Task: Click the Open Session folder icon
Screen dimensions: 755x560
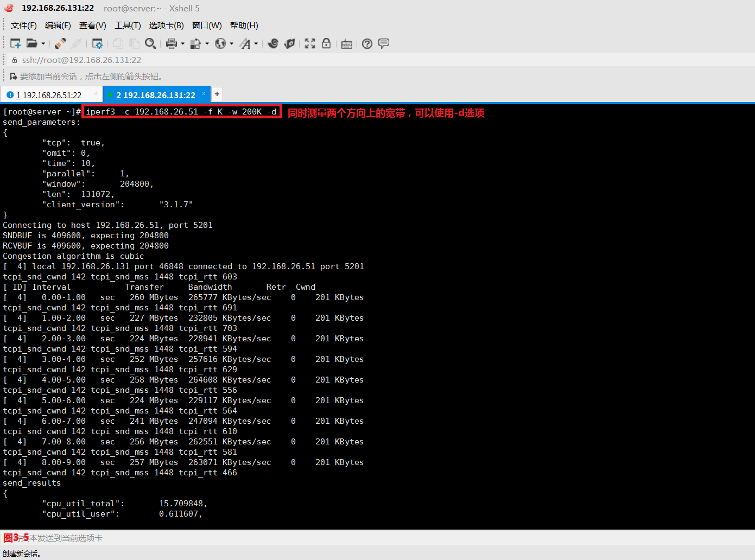Action: [32, 43]
